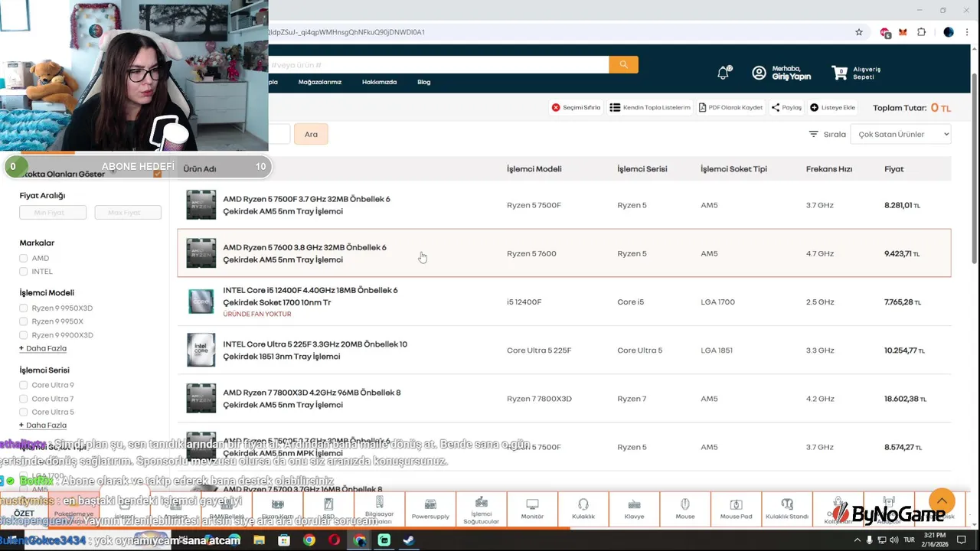Switch to the İşlemci Soğutucular tab

(481, 509)
